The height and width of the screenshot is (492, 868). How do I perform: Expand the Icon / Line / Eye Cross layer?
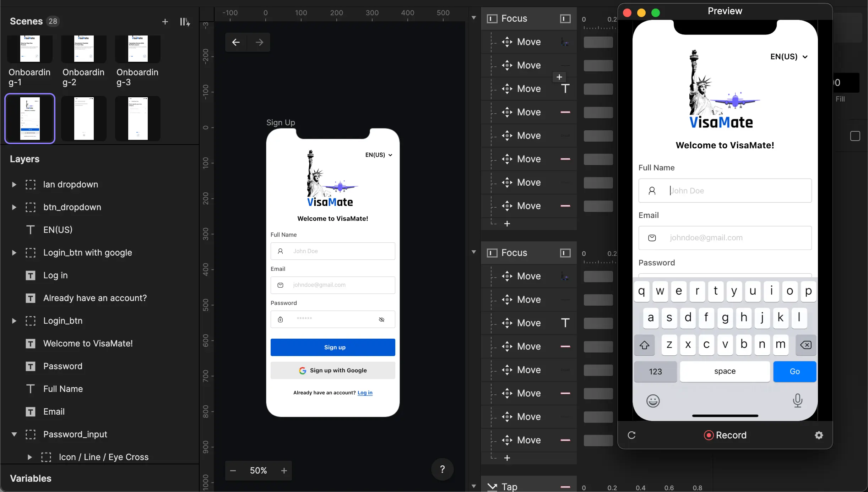29,457
